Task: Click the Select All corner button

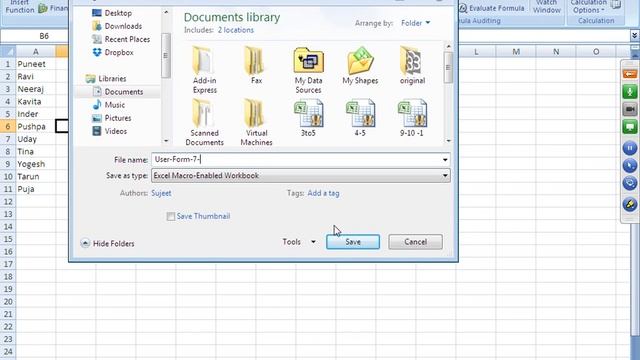Action: (x=8, y=51)
